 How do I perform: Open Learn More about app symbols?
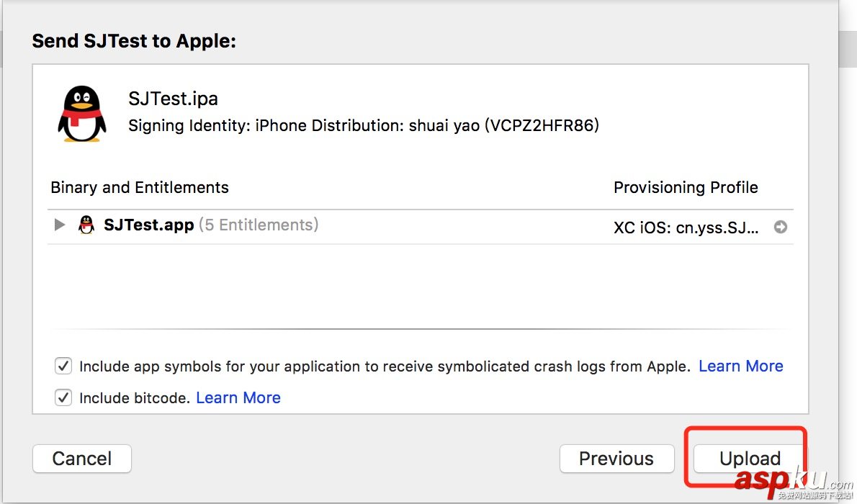740,366
